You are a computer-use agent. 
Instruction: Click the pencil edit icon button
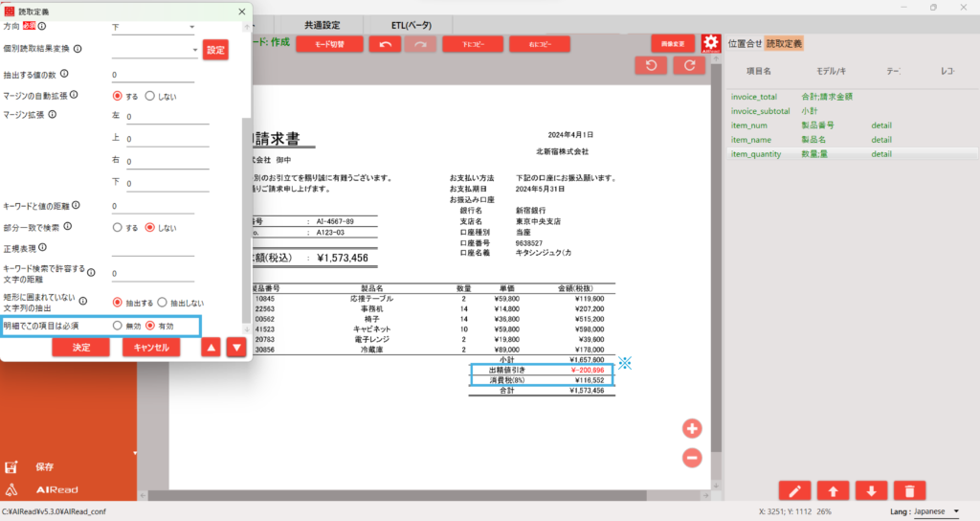click(x=793, y=491)
